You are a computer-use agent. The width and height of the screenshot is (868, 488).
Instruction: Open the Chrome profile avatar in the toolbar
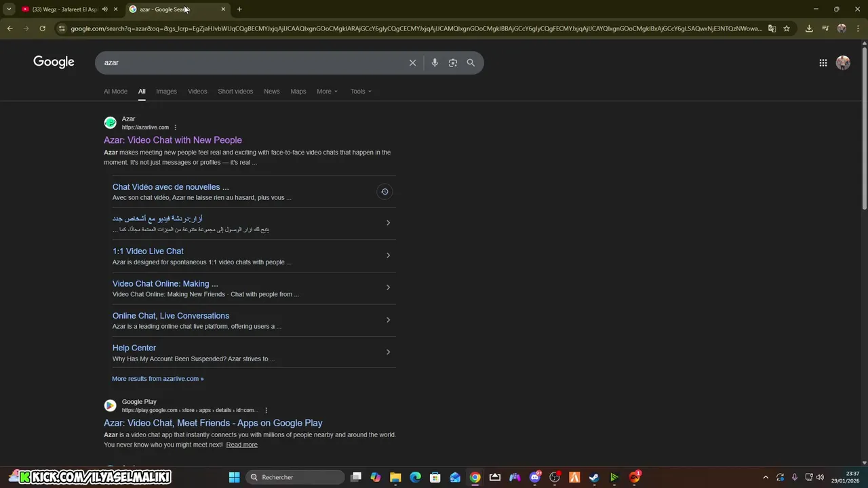point(842,28)
